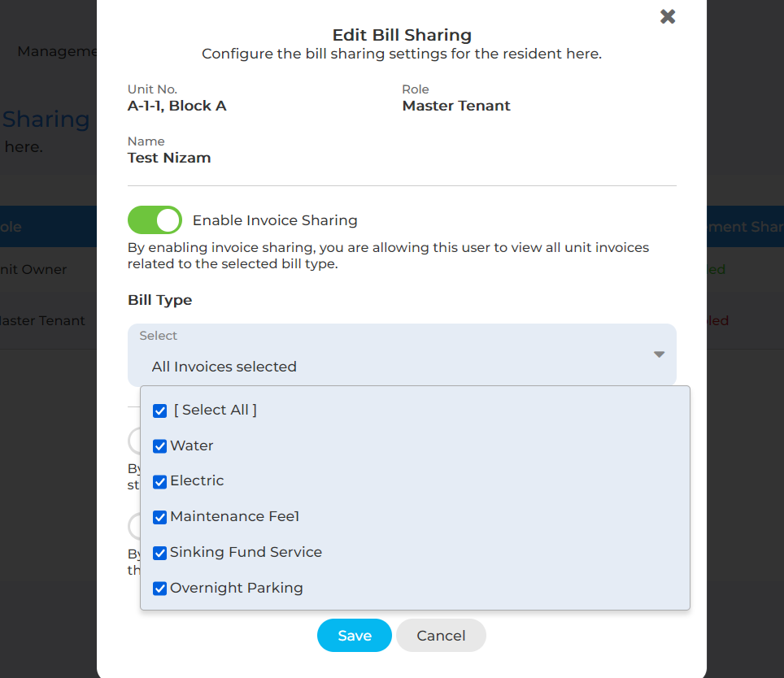Screen dimensions: 784x678
Task: Uncheck the [ Select All ] checkbox
Action: coord(160,411)
